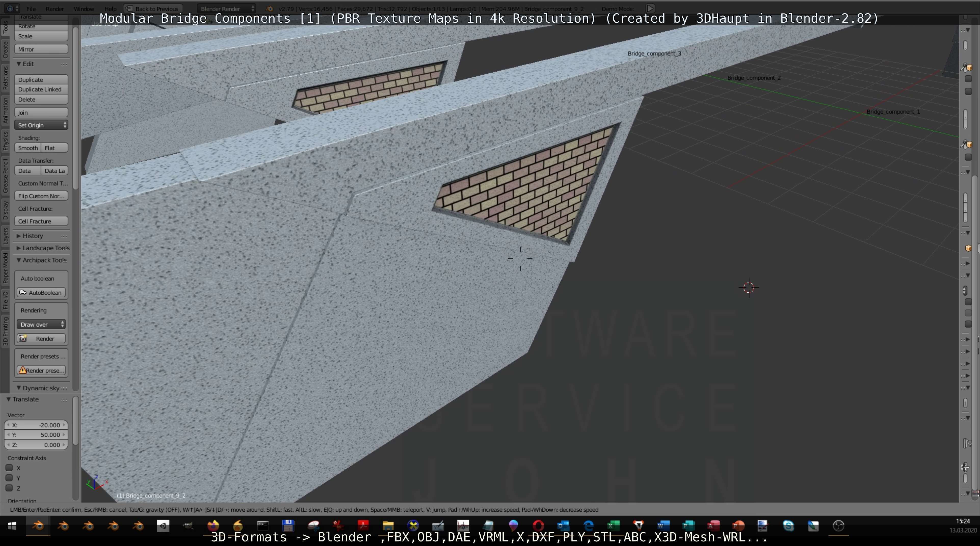Viewport: 980px width, 546px height.
Task: Click the Vector X value field
Action: click(36, 425)
